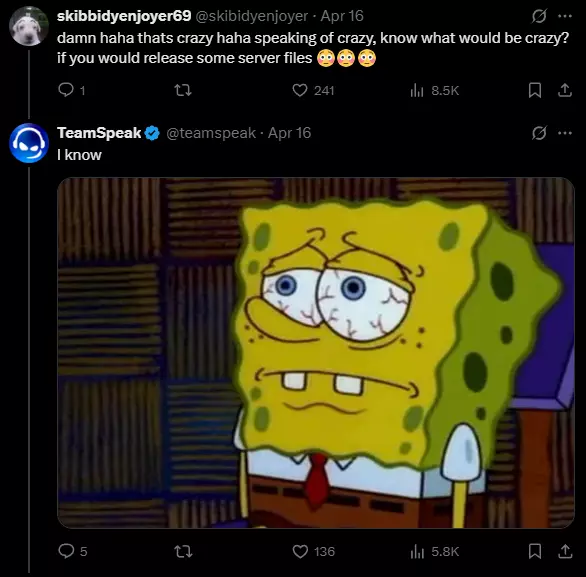Enlarge the tired SpongeBob image
Screen dimensions: 586x577
point(316,353)
